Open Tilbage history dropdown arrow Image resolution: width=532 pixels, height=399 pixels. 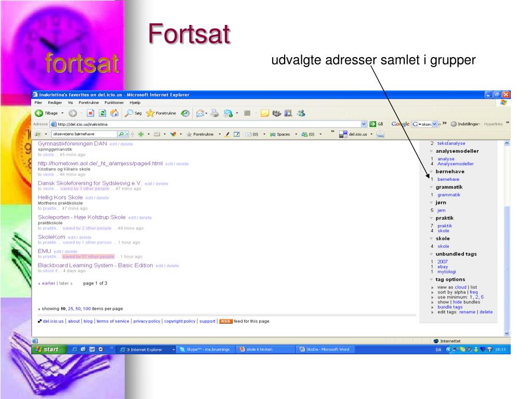62,113
